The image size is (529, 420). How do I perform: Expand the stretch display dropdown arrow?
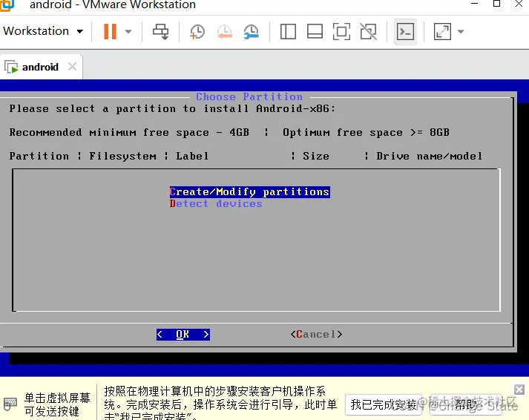pos(461,32)
